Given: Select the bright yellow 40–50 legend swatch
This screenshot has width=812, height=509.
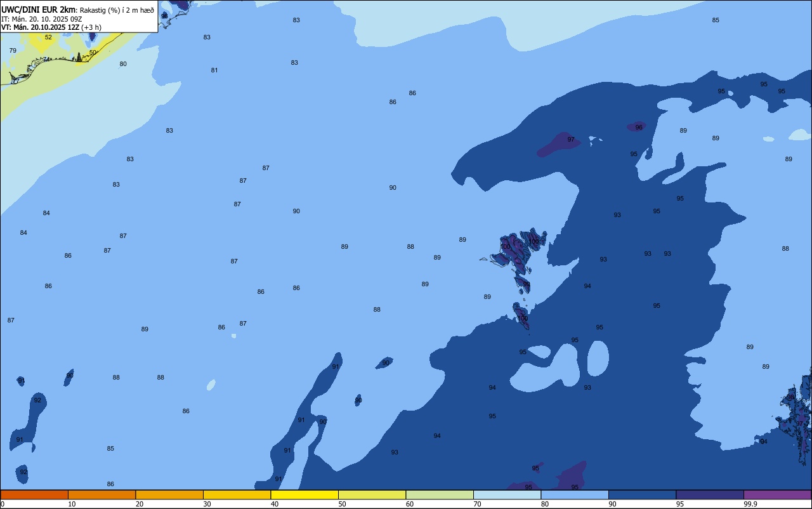Looking at the screenshot, I should tap(304, 494).
